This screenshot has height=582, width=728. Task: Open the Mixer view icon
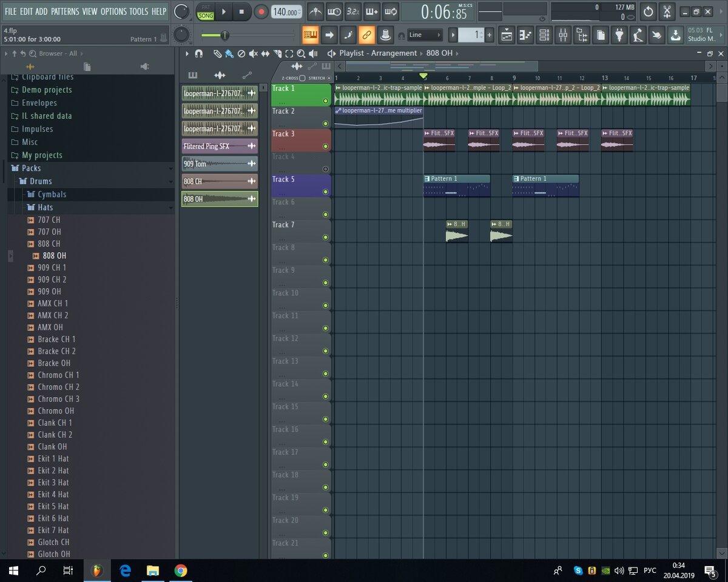tap(563, 35)
